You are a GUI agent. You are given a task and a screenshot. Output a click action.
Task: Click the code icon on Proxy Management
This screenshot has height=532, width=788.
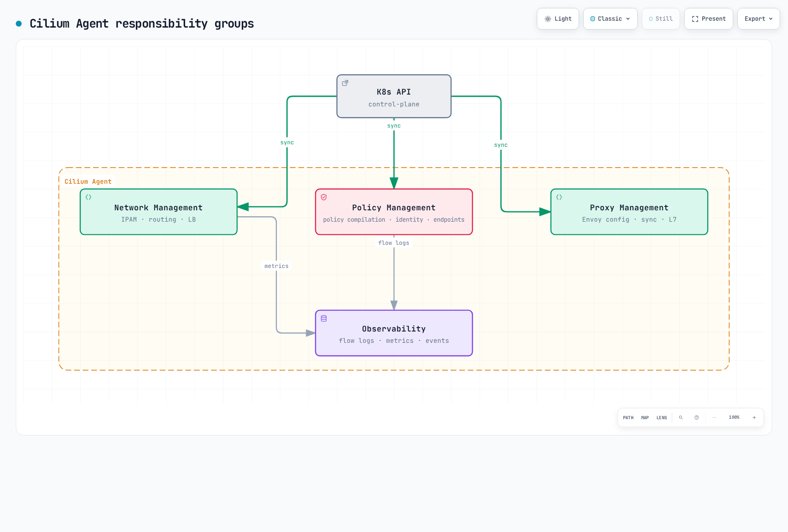pos(559,197)
